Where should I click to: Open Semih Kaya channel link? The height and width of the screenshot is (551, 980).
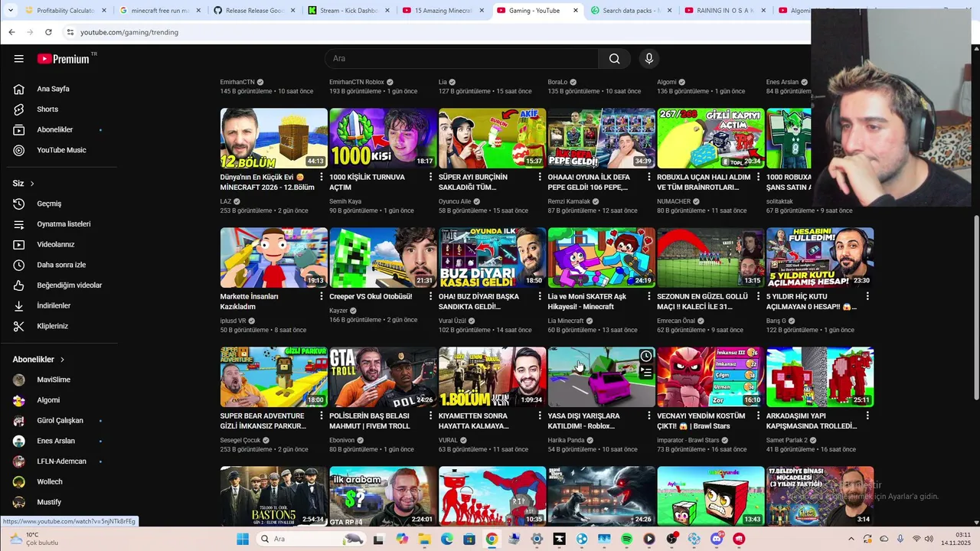pos(345,201)
